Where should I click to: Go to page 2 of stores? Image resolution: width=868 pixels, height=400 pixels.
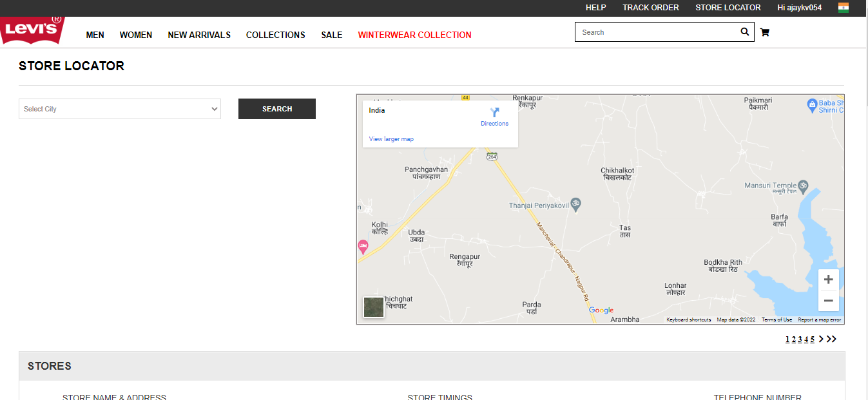click(x=794, y=339)
